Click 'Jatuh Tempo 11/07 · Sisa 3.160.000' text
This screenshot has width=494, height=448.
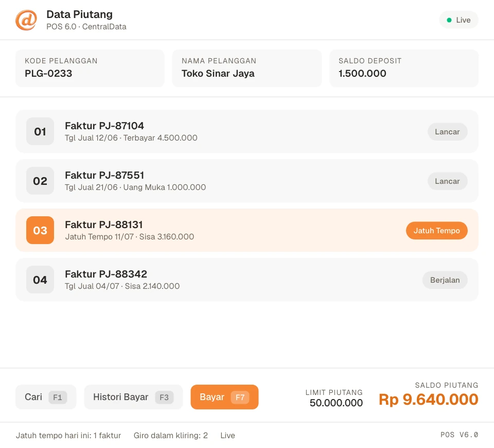[130, 237]
